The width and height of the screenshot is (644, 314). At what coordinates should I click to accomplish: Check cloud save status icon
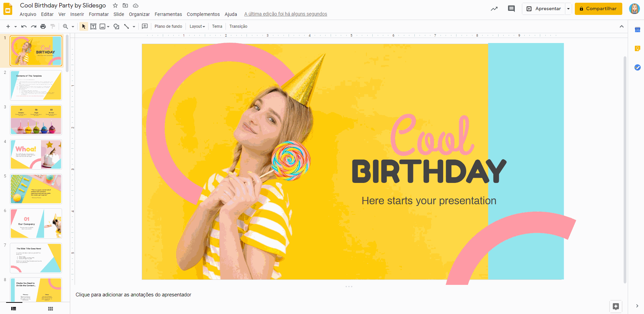click(136, 5)
